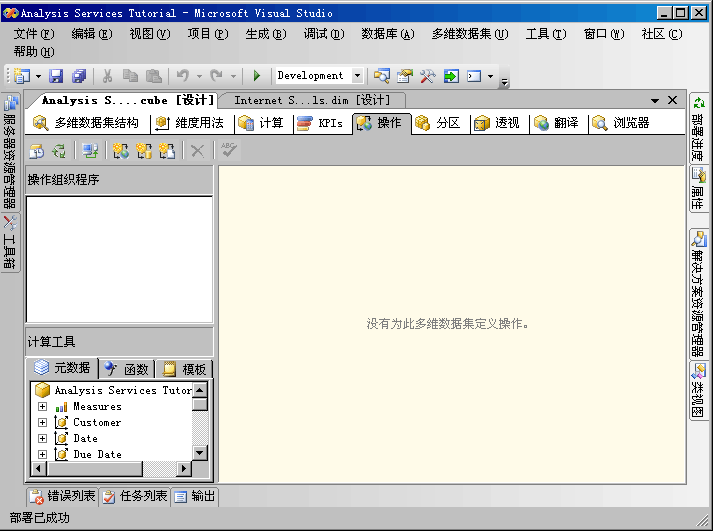Open the 任务列表 panel
Image resolution: width=713 pixels, height=531 pixels.
(135, 496)
